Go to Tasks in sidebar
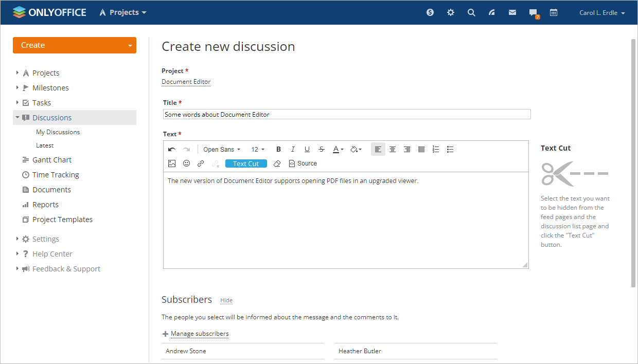Screen dimensions: 638x364 point(42,103)
